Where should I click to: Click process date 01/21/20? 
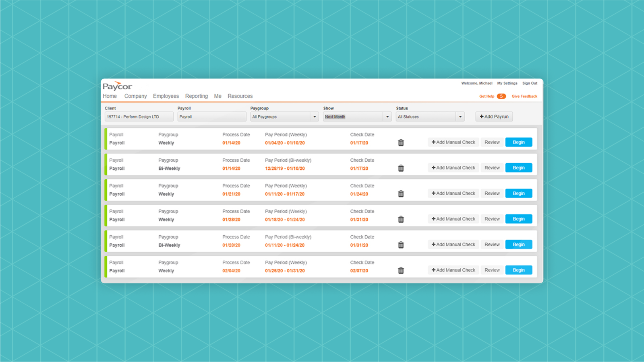pos(231,194)
